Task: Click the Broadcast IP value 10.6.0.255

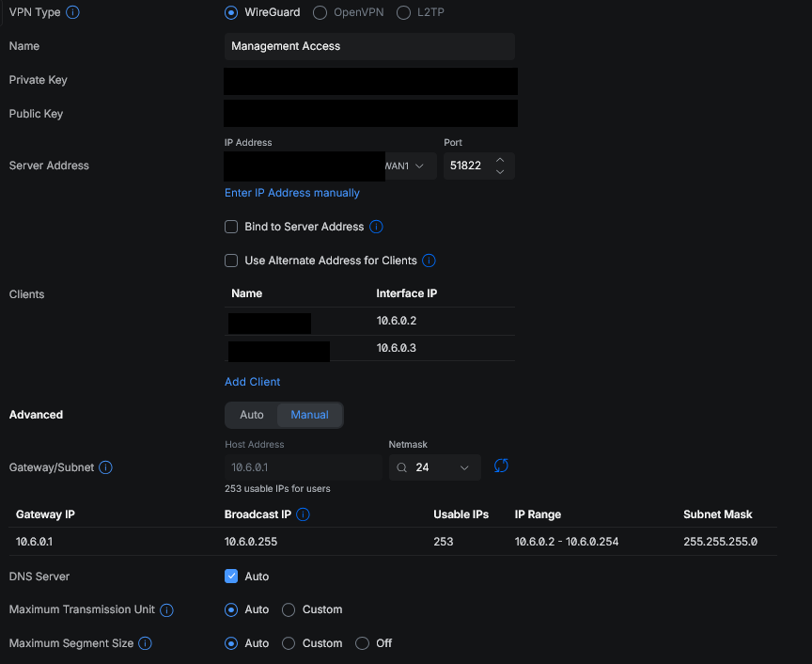Action: (251, 542)
